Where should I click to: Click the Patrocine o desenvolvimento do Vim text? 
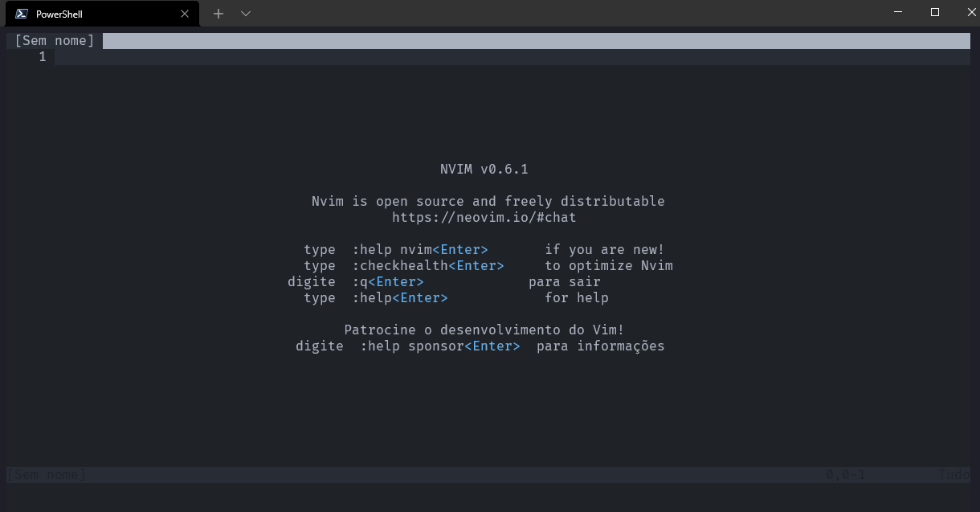pyautogui.click(x=484, y=330)
